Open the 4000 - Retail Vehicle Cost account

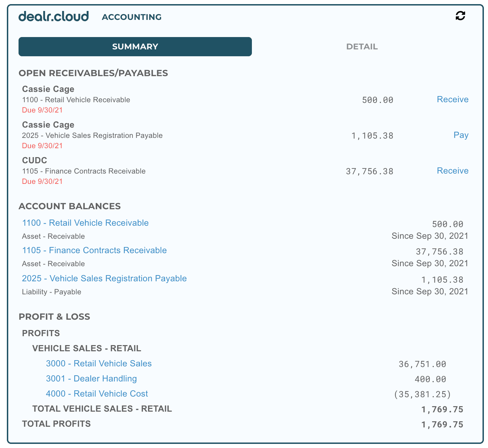[97, 394]
